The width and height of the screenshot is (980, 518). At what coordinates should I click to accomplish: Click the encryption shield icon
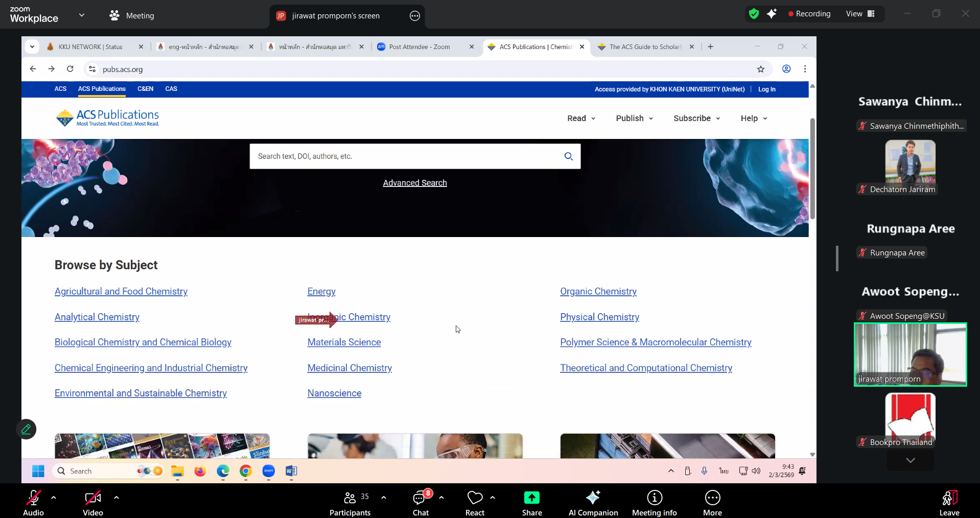[754, 14]
